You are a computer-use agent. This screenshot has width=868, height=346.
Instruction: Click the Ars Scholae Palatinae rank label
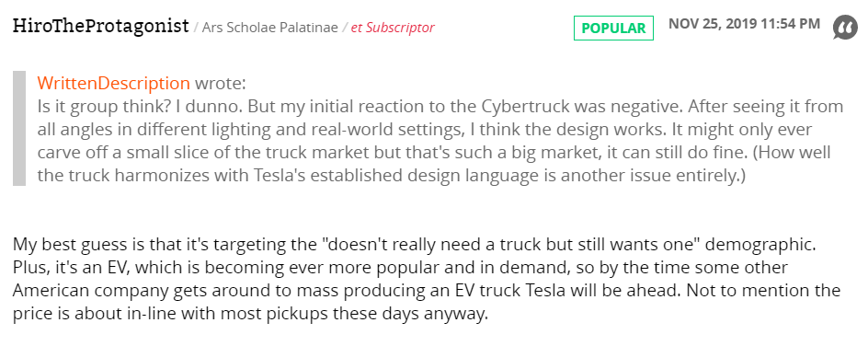270,27
